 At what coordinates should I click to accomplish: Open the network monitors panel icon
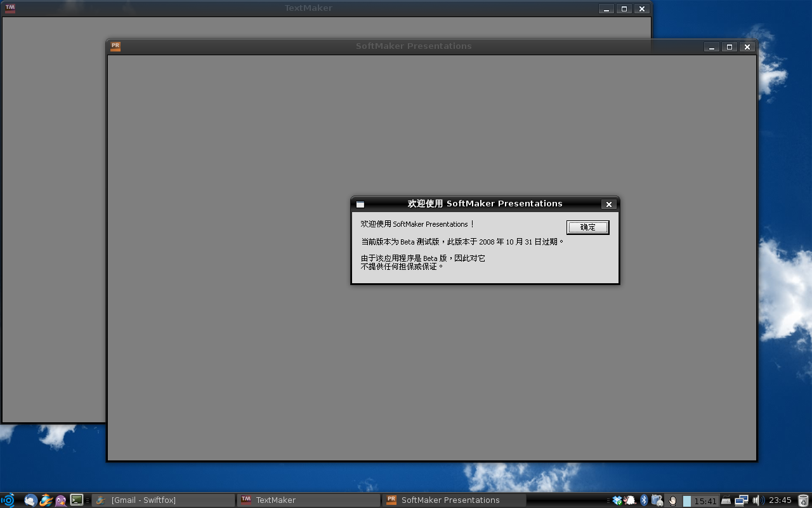pyautogui.click(x=742, y=500)
